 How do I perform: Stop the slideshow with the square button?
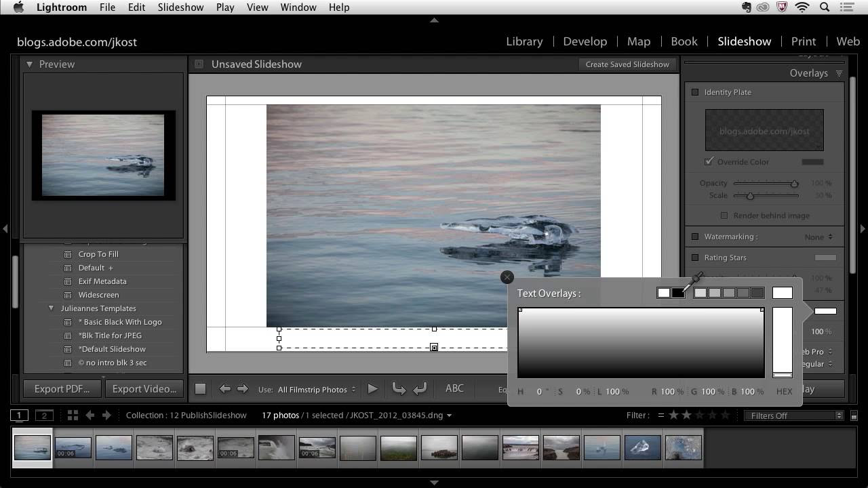[x=200, y=389]
